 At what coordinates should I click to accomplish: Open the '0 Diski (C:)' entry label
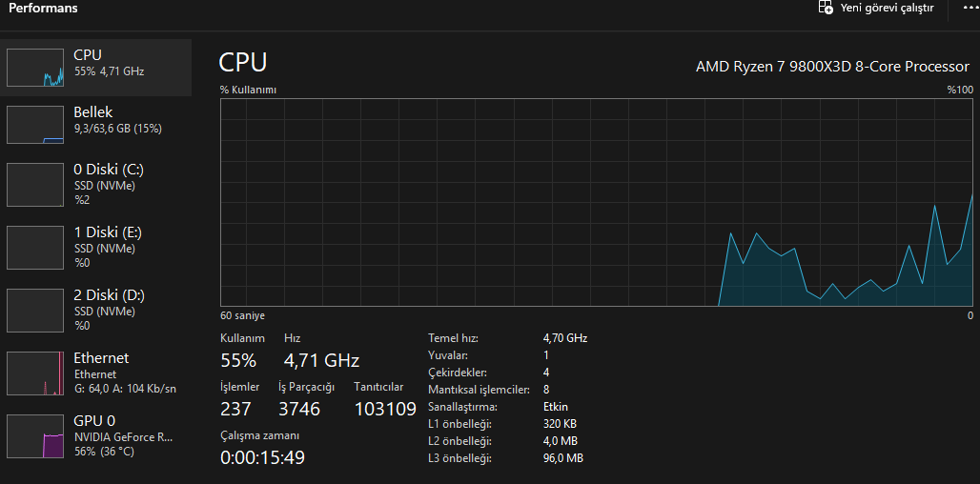click(x=109, y=170)
